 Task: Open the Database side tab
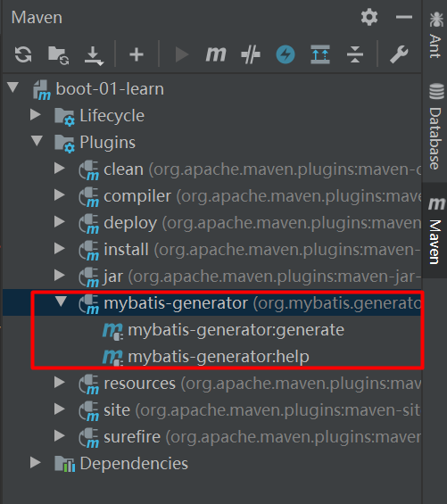[x=435, y=126]
